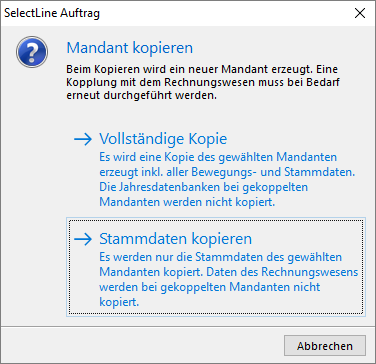
Task: Choose the Vollständige Kopie heading
Action: click(x=163, y=139)
